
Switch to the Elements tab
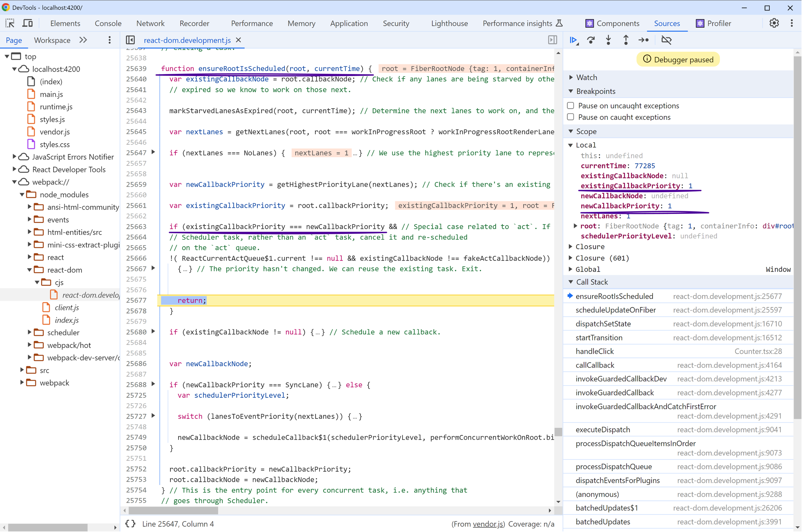(x=65, y=23)
